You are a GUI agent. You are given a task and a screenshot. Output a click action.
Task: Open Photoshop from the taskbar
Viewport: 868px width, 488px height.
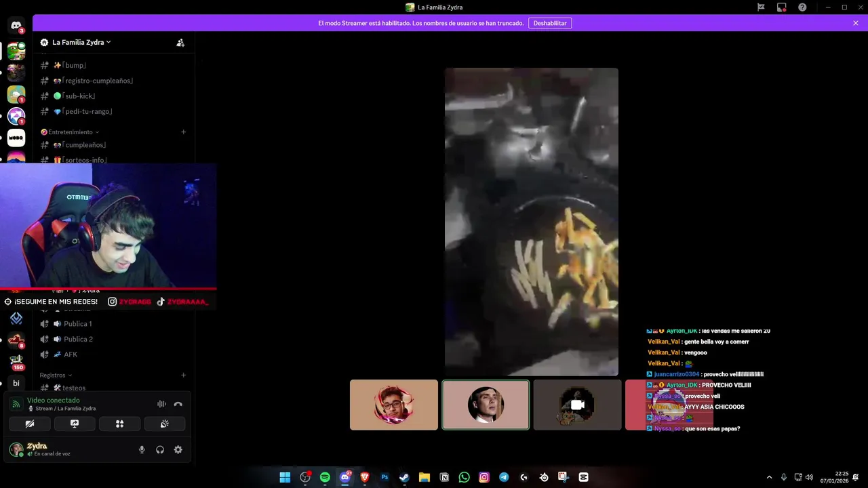[384, 477]
